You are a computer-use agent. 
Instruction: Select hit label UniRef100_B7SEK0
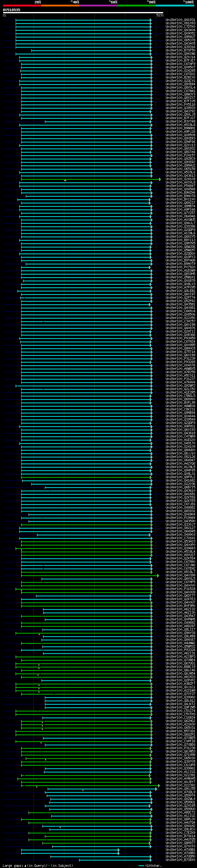pos(180,860)
